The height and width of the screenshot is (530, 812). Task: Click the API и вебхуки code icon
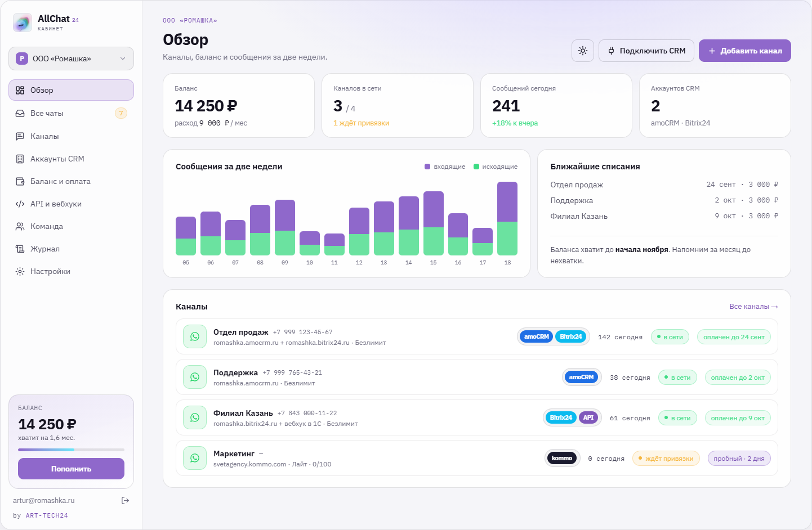(20, 204)
